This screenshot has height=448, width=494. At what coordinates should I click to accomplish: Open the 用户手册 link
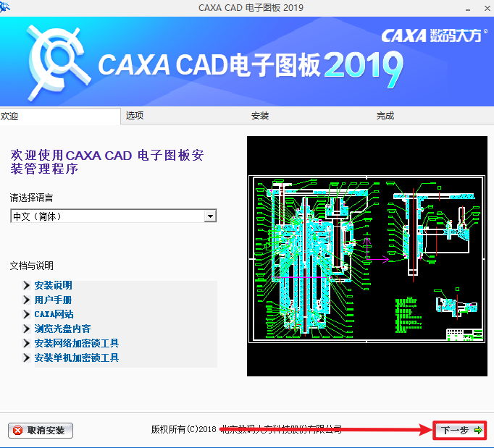[53, 300]
